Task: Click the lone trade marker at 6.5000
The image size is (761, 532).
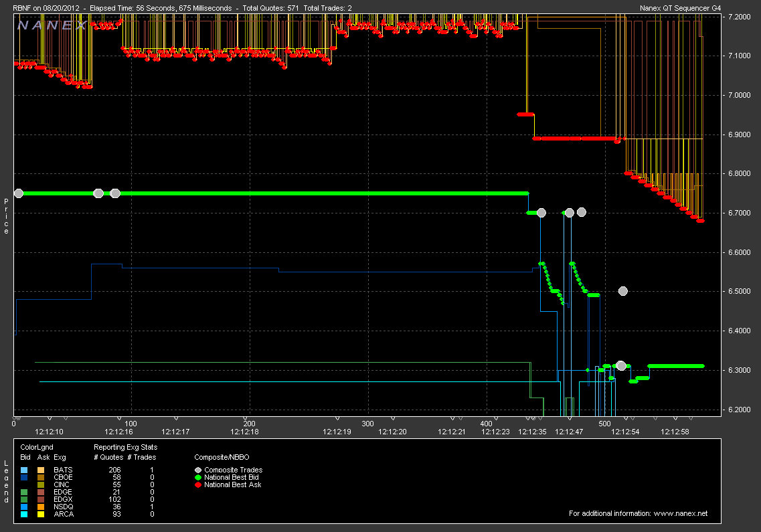Action: click(x=622, y=291)
